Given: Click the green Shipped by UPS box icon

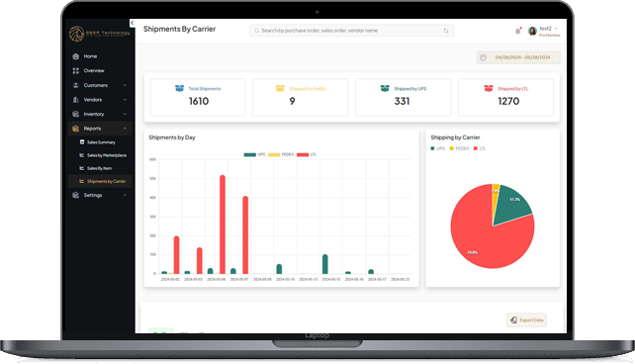Looking at the screenshot, I should pyautogui.click(x=385, y=88).
